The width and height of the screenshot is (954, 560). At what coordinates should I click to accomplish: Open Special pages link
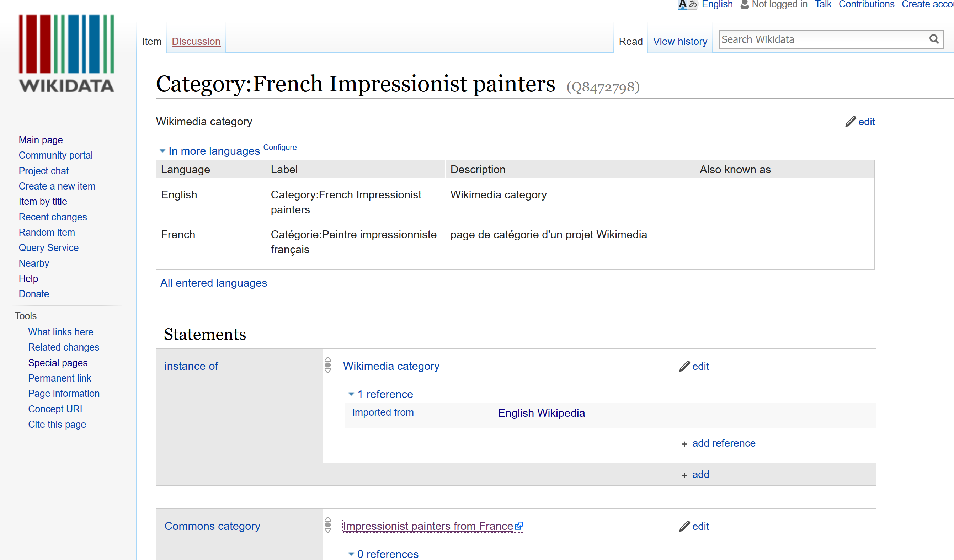pyautogui.click(x=58, y=363)
